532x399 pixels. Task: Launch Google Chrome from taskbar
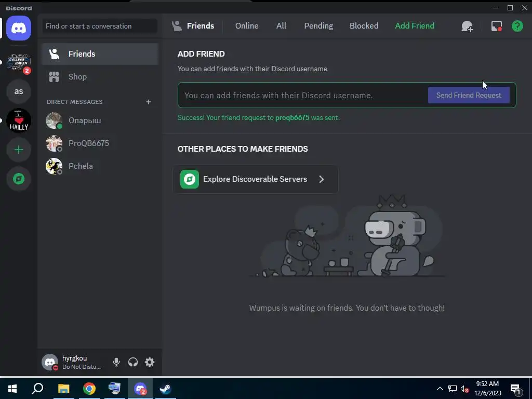(x=89, y=389)
